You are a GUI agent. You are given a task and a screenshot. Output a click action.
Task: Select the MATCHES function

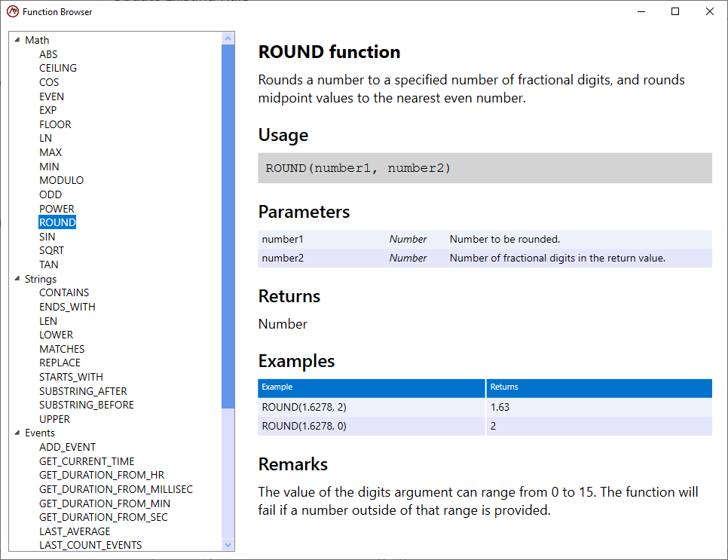[62, 349]
